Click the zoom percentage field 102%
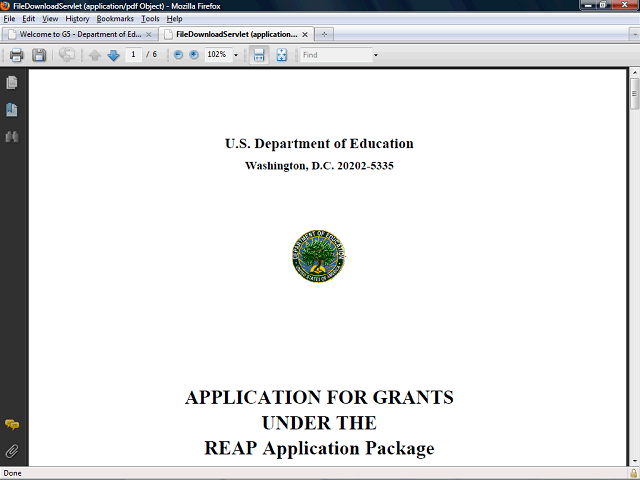Image resolution: width=640 pixels, height=480 pixels. point(218,55)
